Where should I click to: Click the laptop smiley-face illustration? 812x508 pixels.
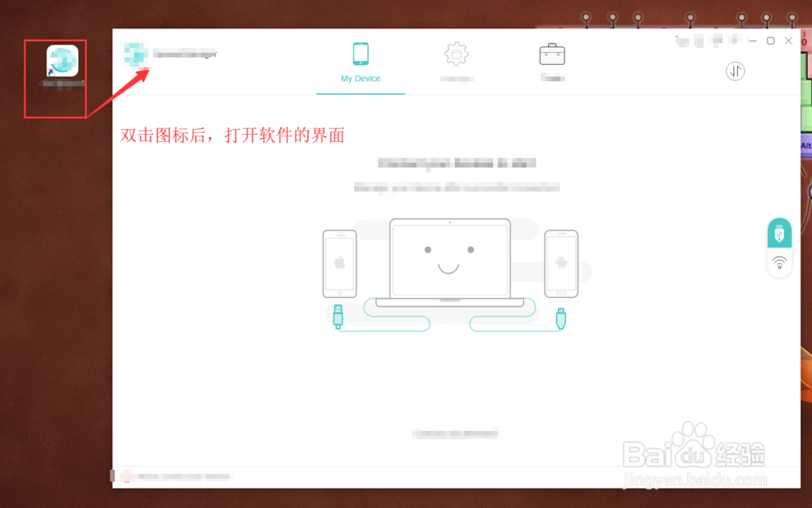coord(450,260)
